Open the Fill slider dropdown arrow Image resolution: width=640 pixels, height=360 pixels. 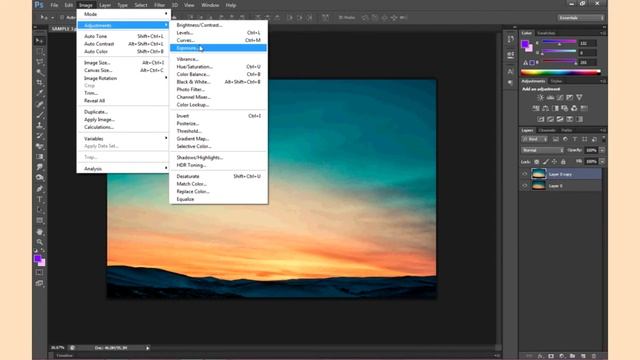point(602,162)
